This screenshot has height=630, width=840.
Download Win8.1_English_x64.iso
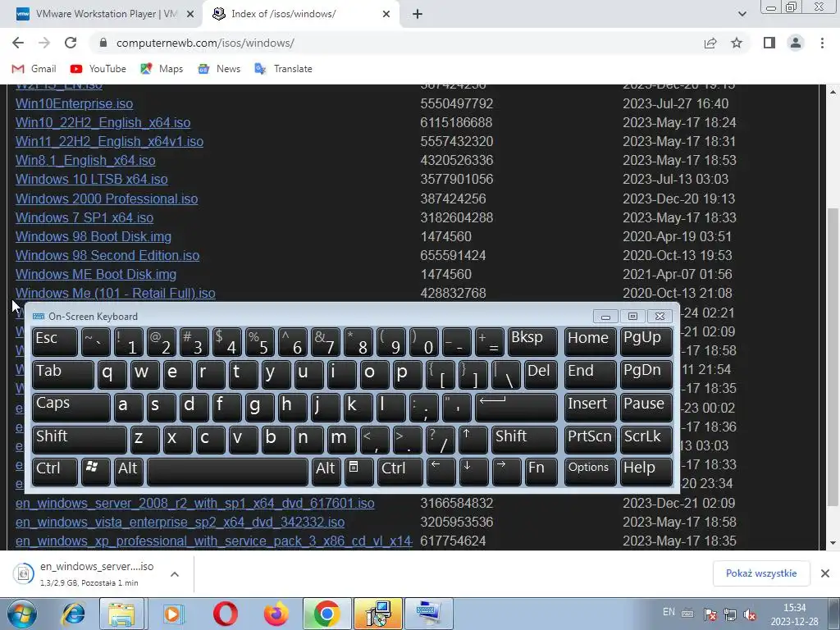85,160
